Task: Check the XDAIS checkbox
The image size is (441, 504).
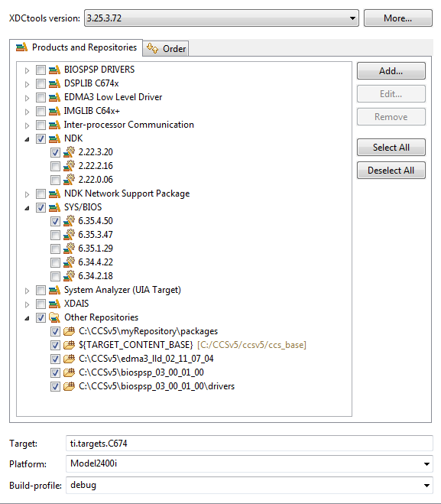Action: 41,304
